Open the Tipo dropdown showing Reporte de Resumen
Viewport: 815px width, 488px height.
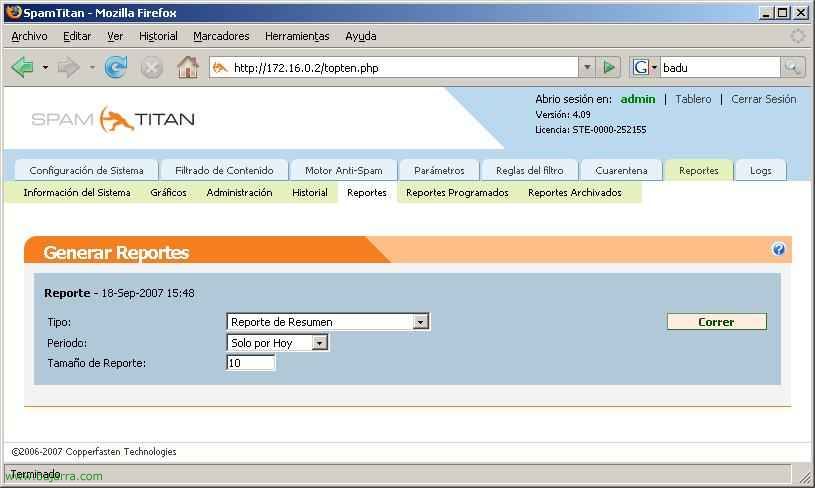point(328,322)
